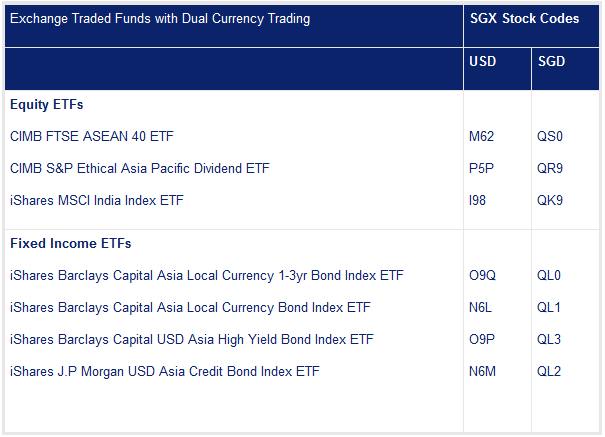
Task: Select USD code O9Q
Action: pos(482,275)
